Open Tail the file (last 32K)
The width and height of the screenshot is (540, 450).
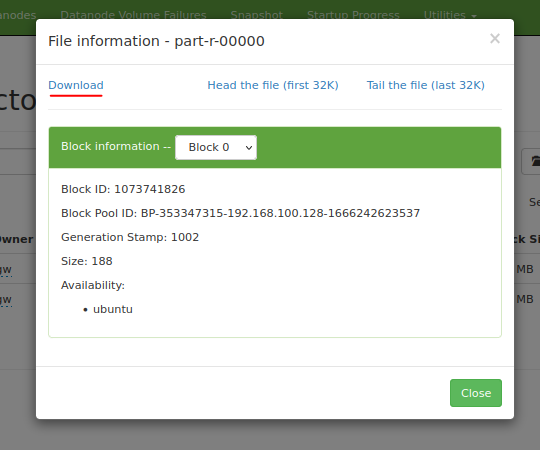[425, 85]
